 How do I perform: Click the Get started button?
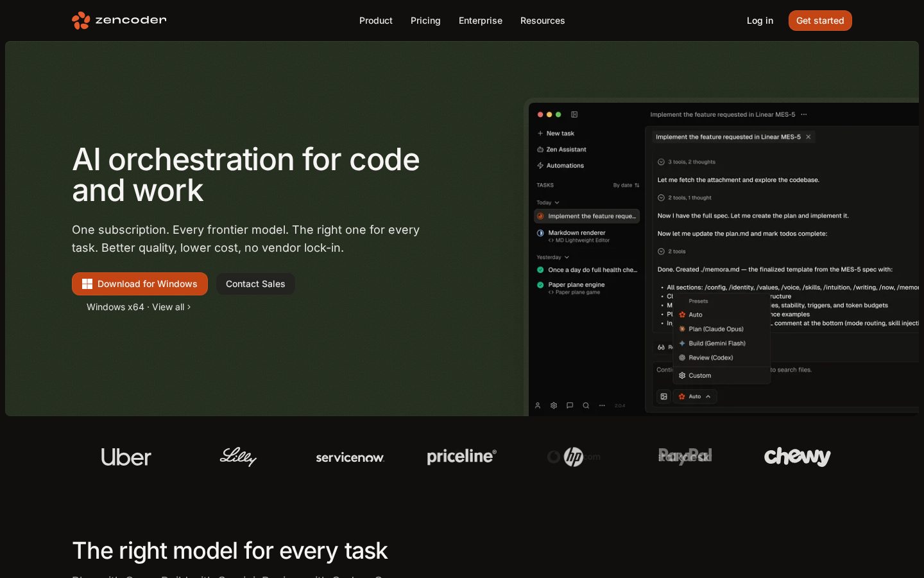tap(820, 21)
